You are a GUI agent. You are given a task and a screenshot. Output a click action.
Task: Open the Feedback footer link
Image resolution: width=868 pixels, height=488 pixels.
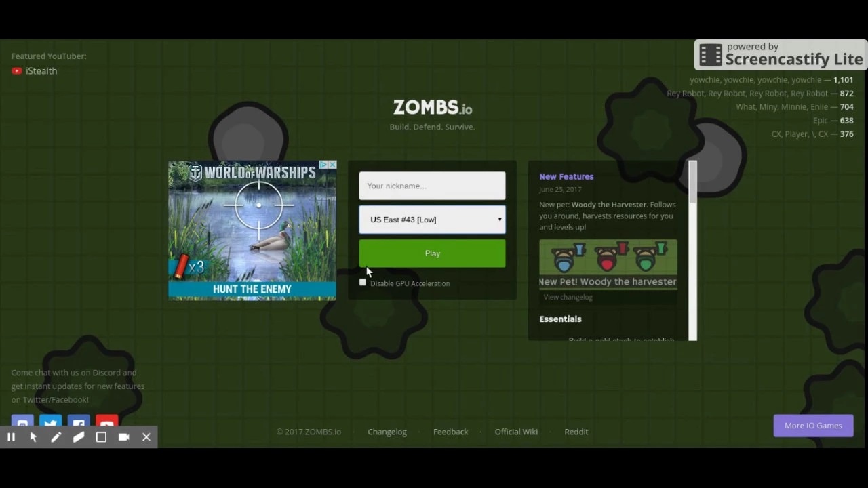(x=451, y=432)
